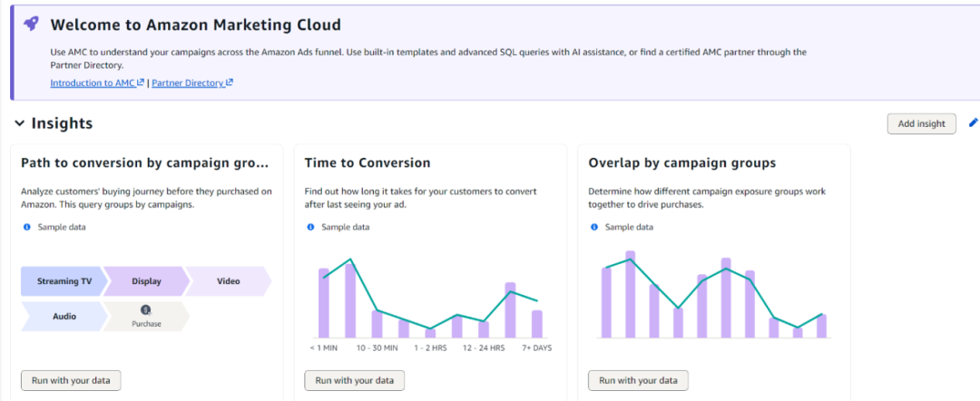The image size is (980, 401).
Task: Open the Introduction to AMC link
Action: (x=92, y=83)
